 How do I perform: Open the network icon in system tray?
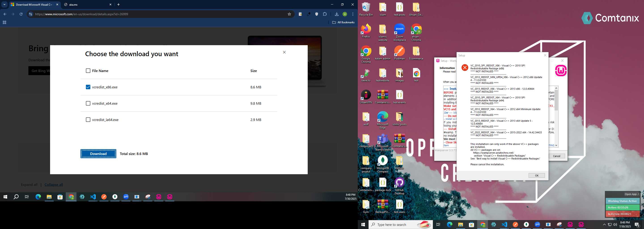click(610, 225)
